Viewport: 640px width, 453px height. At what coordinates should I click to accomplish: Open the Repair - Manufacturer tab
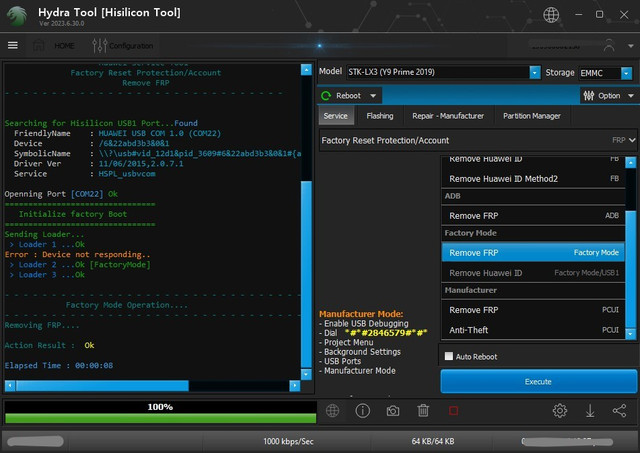point(448,116)
